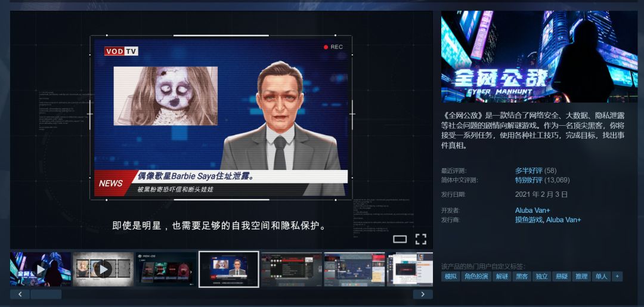Open recent reviews 多半好评 link
644x307 pixels.
(x=528, y=170)
